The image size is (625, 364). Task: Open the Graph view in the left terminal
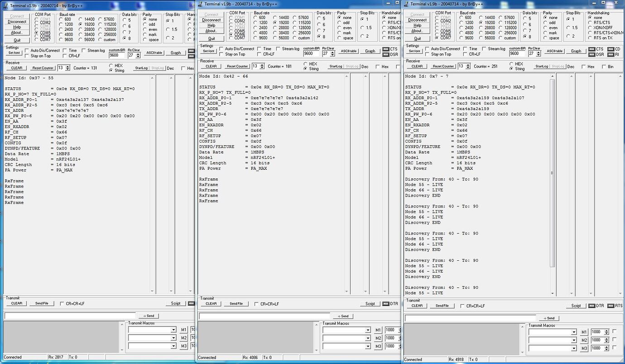(176, 52)
